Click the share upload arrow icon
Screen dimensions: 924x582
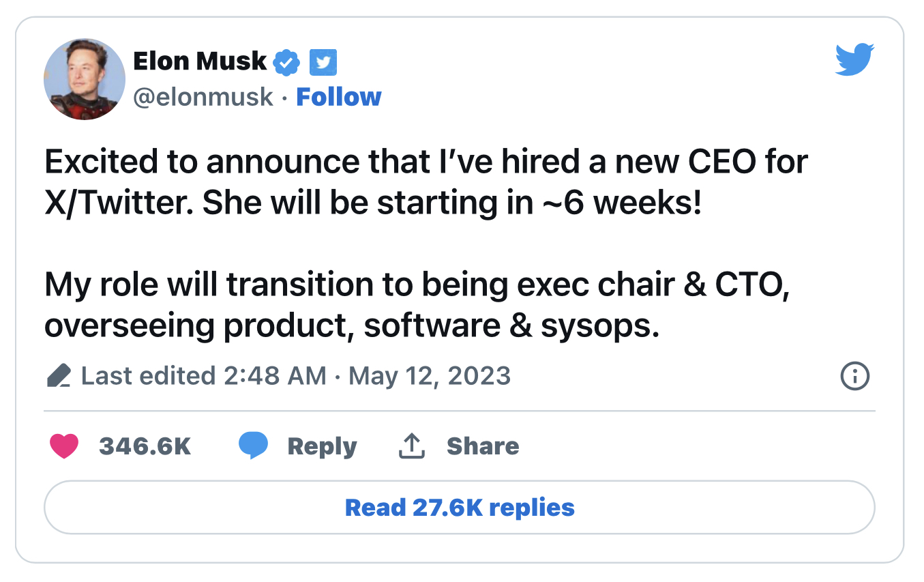tap(411, 446)
